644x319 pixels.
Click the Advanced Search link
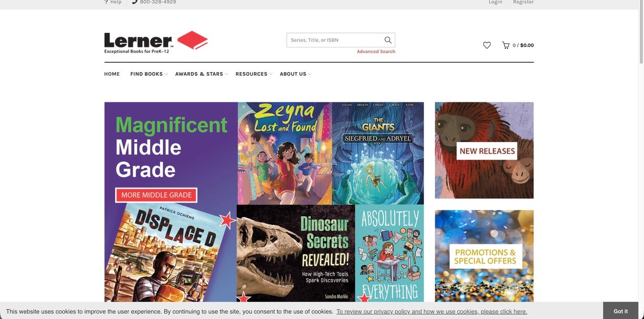click(x=376, y=52)
